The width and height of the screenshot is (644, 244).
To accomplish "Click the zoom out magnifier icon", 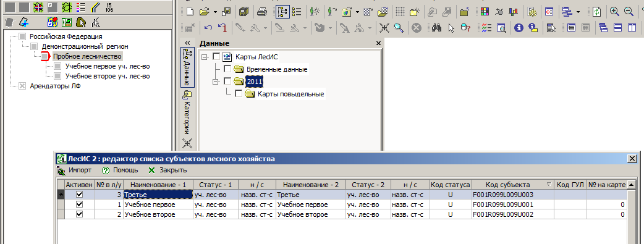I will click(629, 12).
